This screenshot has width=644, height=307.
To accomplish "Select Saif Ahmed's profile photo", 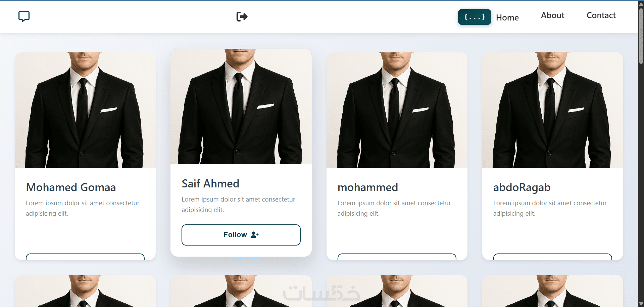I will (x=241, y=106).
